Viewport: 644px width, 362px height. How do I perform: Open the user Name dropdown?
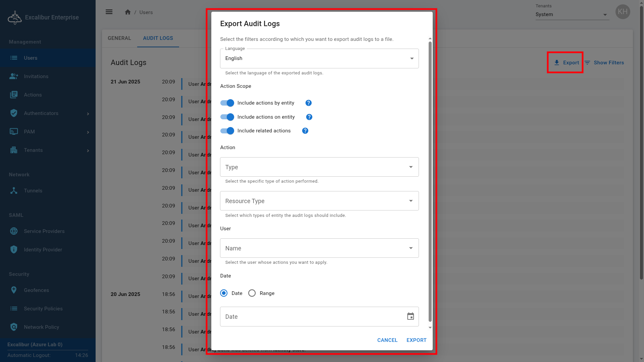[319, 248]
